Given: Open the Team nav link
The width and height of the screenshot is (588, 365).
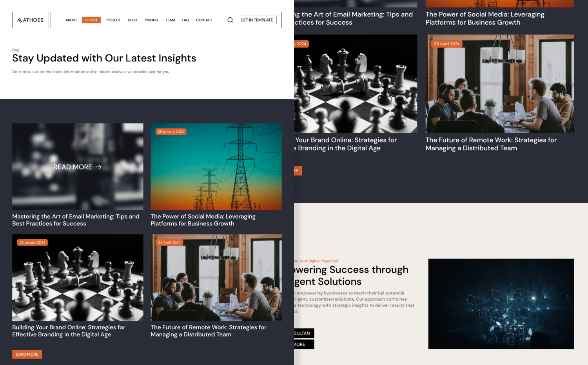Looking at the screenshot, I should (170, 20).
